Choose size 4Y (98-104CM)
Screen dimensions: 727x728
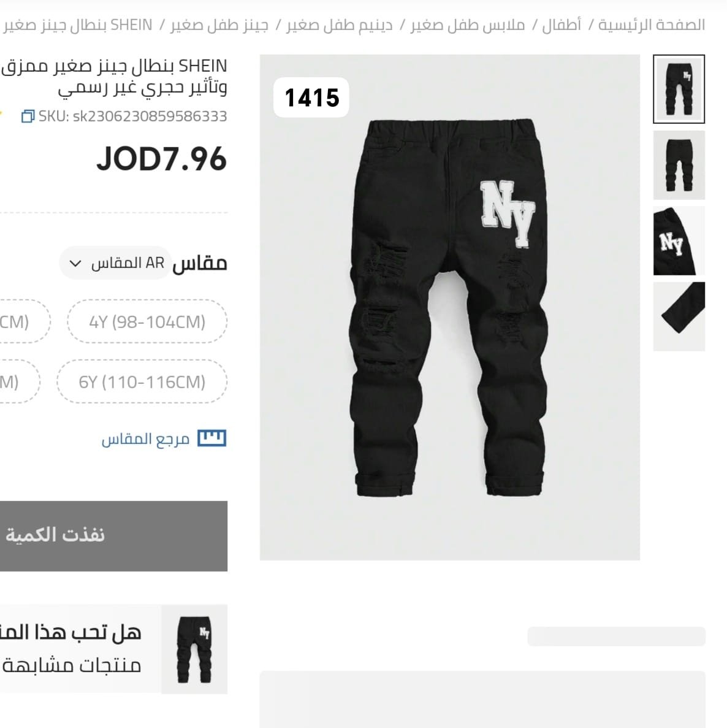(147, 321)
